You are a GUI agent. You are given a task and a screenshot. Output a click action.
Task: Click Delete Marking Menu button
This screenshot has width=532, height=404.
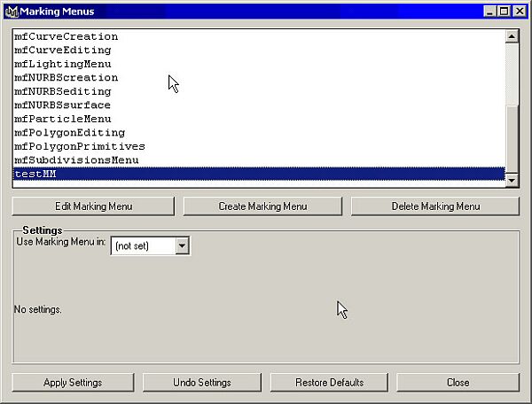[434, 206]
